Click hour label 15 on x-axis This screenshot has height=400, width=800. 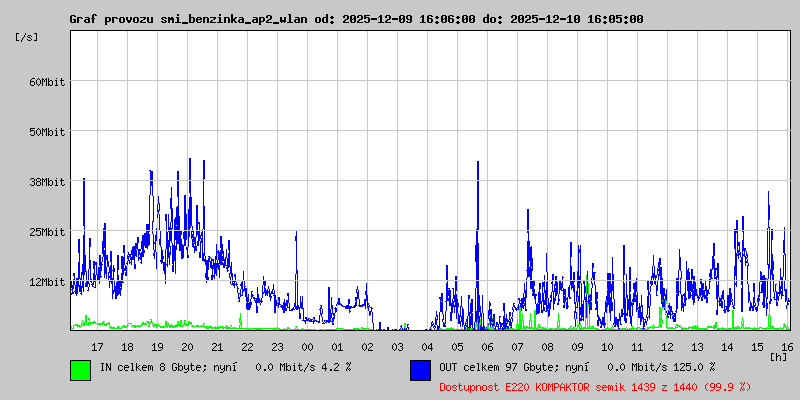tap(757, 347)
